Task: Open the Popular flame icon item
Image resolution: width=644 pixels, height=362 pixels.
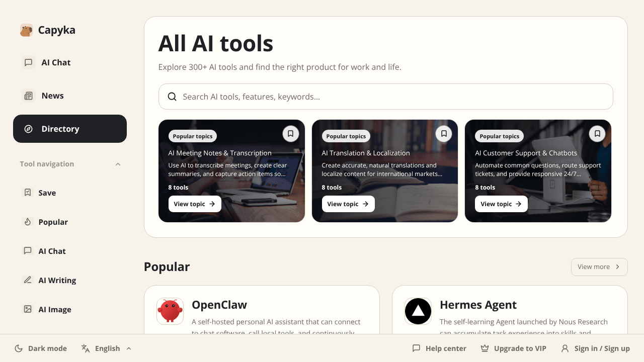Action: tap(28, 222)
